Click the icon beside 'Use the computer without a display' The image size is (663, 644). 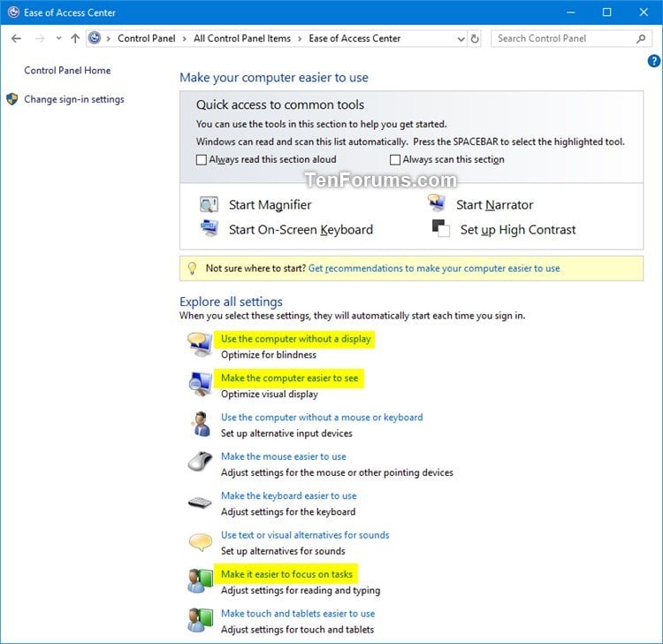(x=200, y=344)
